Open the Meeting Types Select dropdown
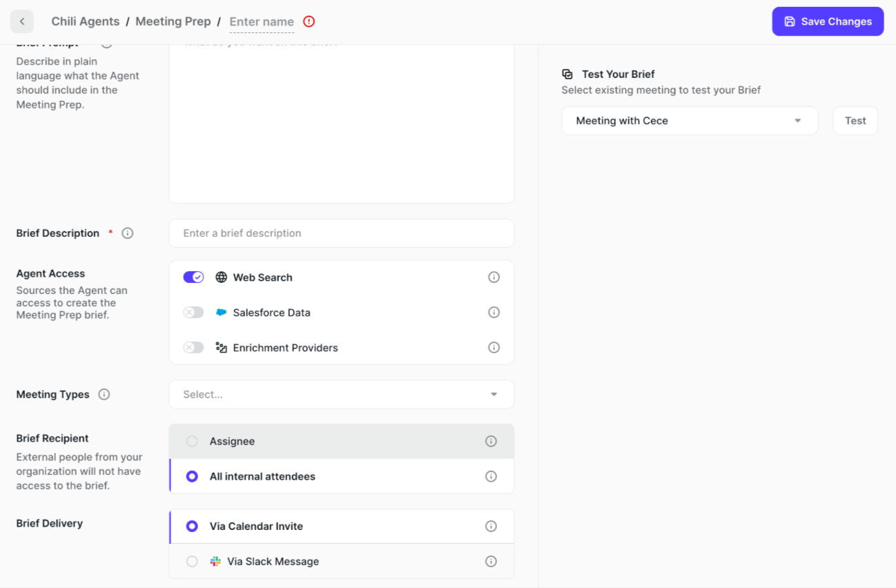The image size is (896, 588). pyautogui.click(x=341, y=395)
